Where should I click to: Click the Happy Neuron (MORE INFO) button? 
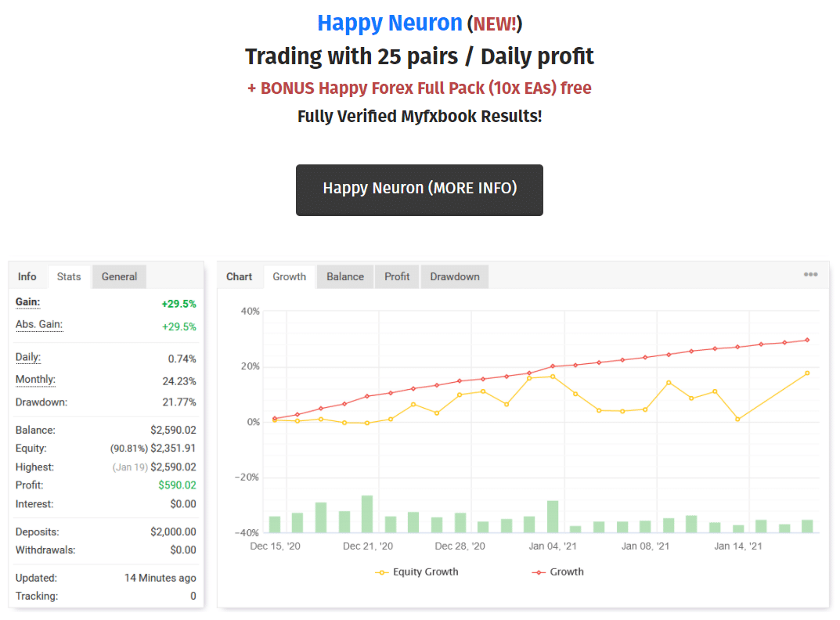point(420,190)
